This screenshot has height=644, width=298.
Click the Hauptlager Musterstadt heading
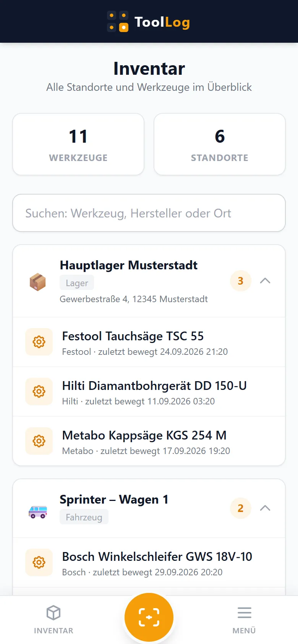129,265
